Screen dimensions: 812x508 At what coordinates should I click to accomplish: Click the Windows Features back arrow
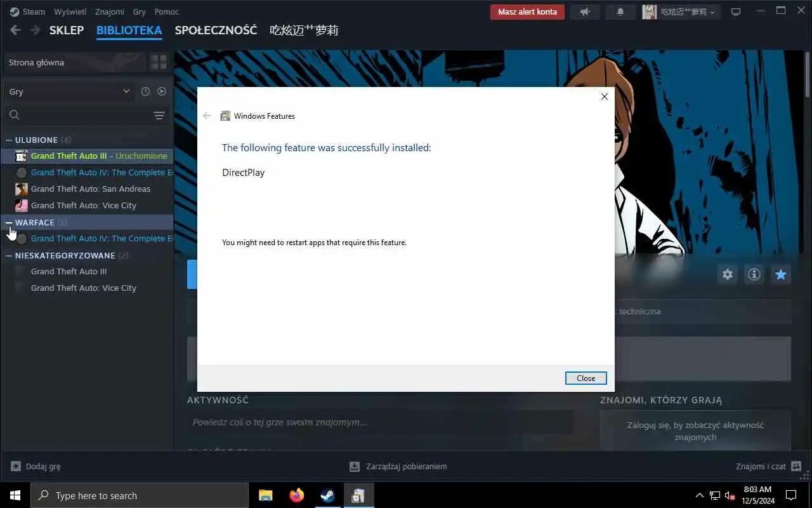(207, 116)
